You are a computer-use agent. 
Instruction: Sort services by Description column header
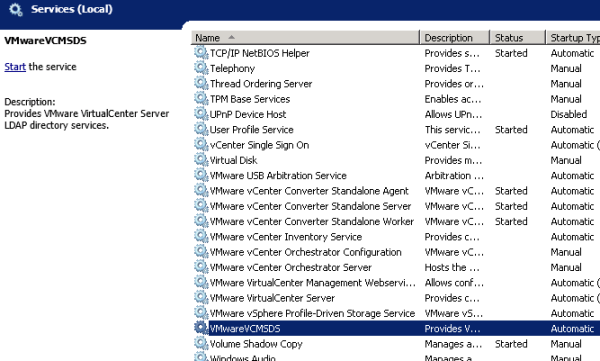[x=455, y=38]
